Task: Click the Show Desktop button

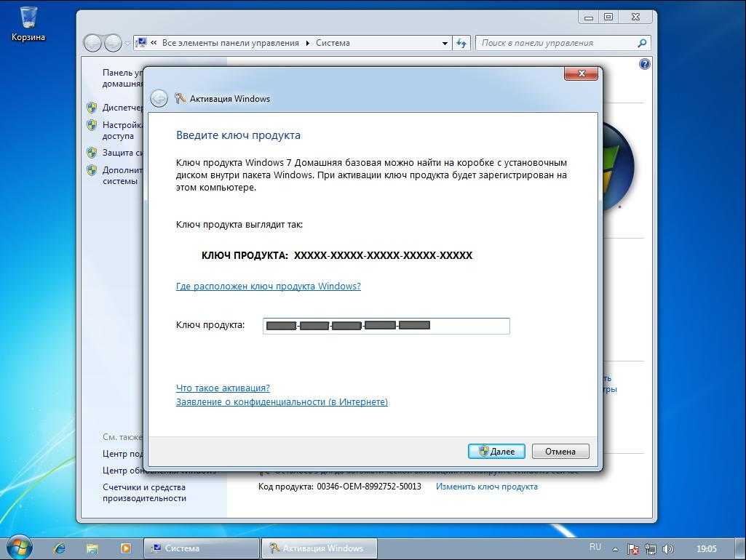Action: (x=740, y=548)
